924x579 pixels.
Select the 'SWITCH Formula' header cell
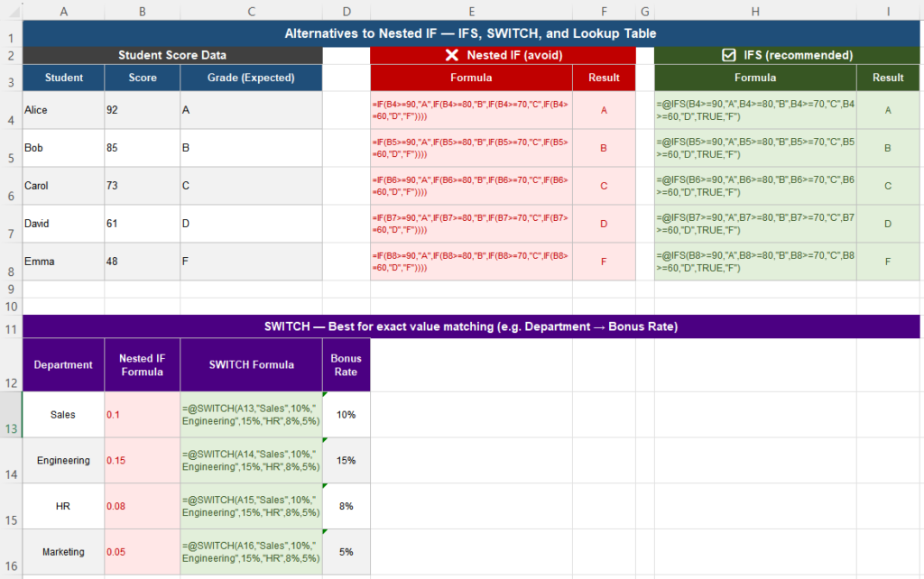tap(251, 364)
